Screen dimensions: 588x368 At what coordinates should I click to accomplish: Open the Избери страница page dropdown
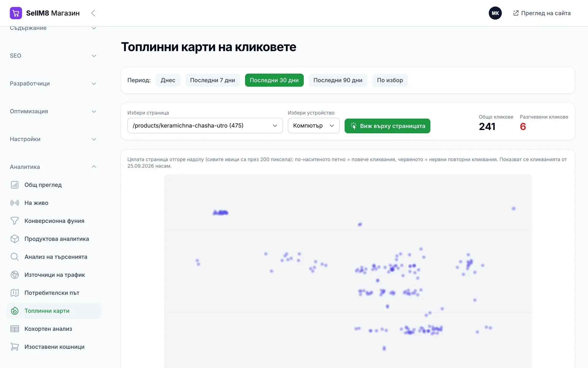pos(205,126)
